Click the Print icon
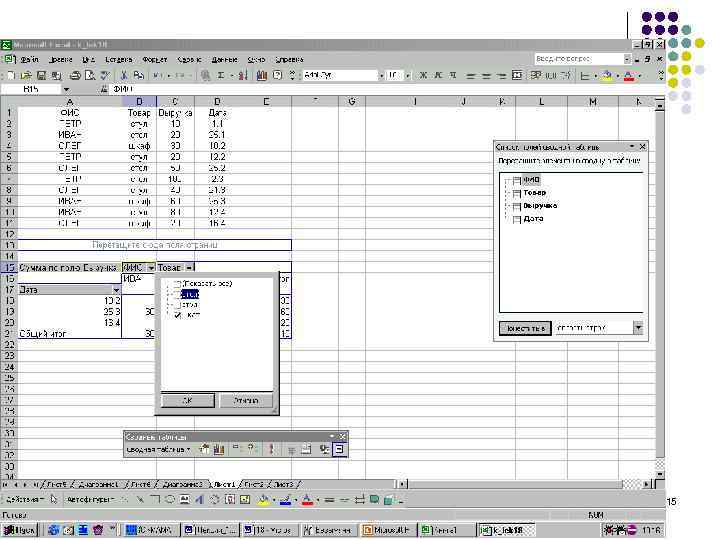 click(x=75, y=75)
